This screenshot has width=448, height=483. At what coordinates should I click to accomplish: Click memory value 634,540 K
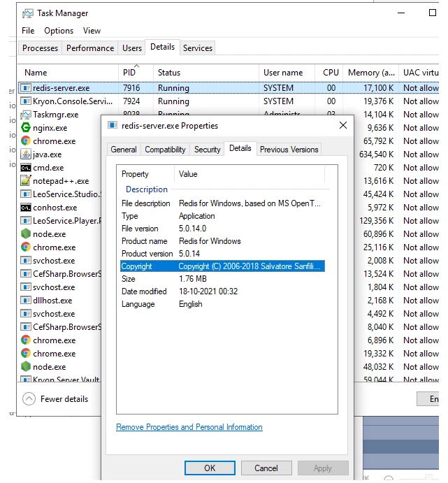click(x=376, y=154)
